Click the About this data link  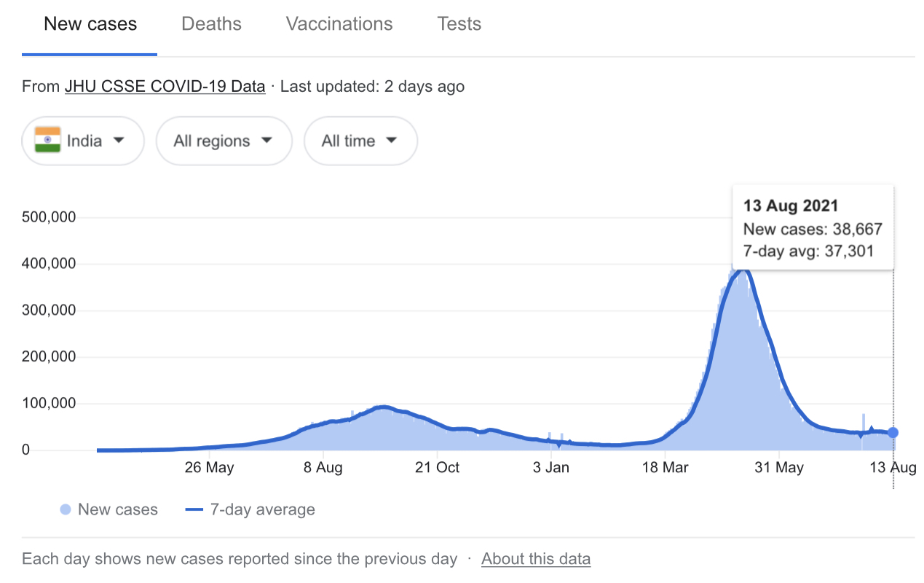point(536,559)
